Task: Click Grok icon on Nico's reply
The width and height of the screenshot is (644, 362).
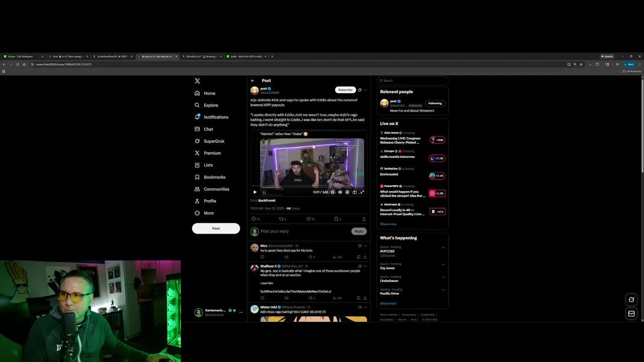Action: (x=359, y=246)
